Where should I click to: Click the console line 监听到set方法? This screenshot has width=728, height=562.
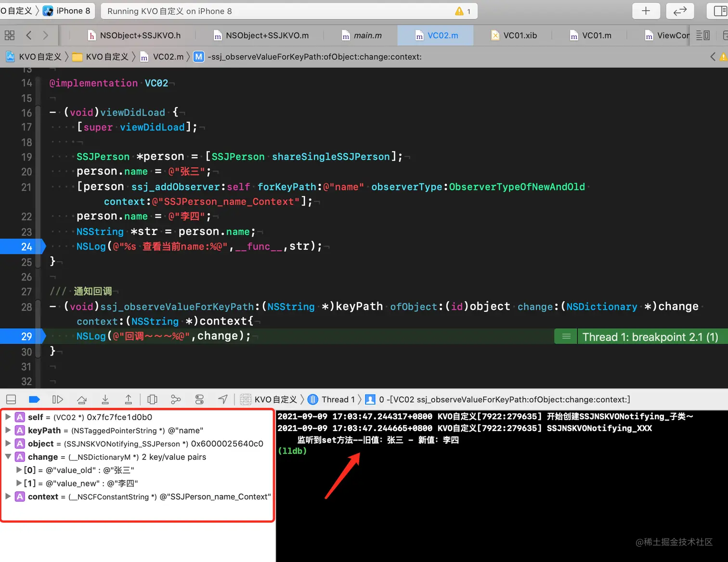378,440
